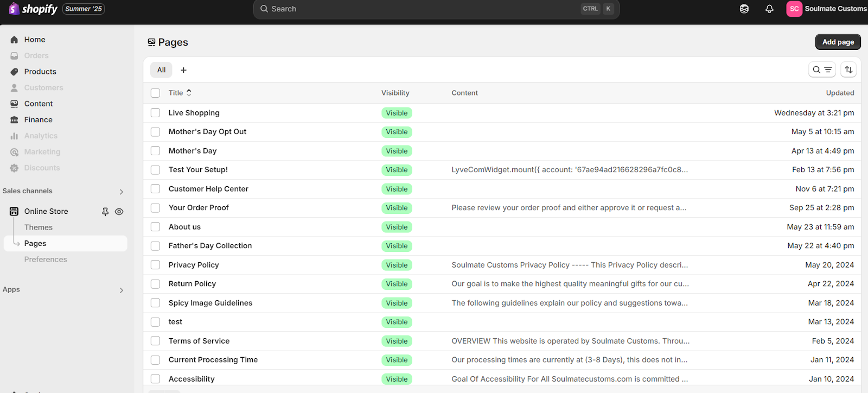Click the search and filter icon button
Image resolution: width=868 pixels, height=393 pixels.
tap(822, 70)
